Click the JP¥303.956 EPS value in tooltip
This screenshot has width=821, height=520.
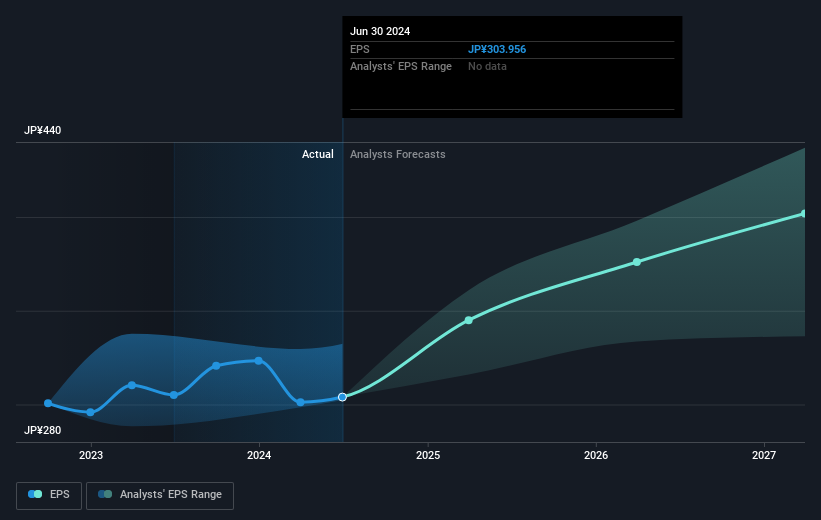coord(497,49)
